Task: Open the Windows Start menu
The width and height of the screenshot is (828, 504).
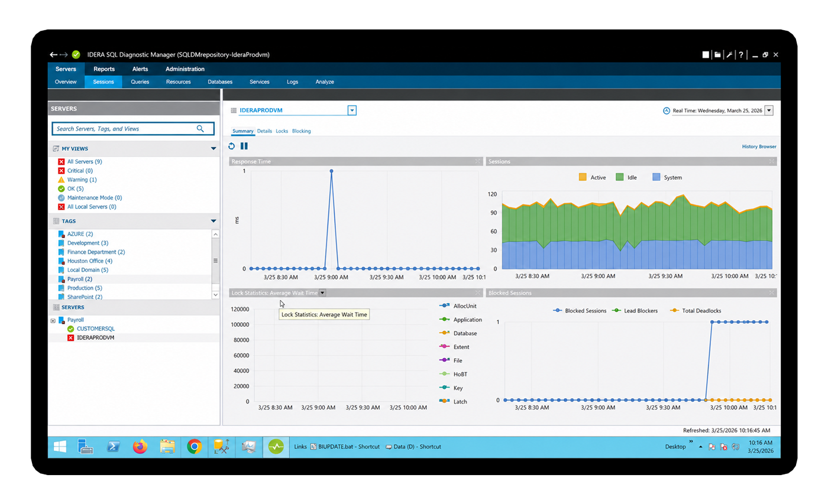Action: 60,447
